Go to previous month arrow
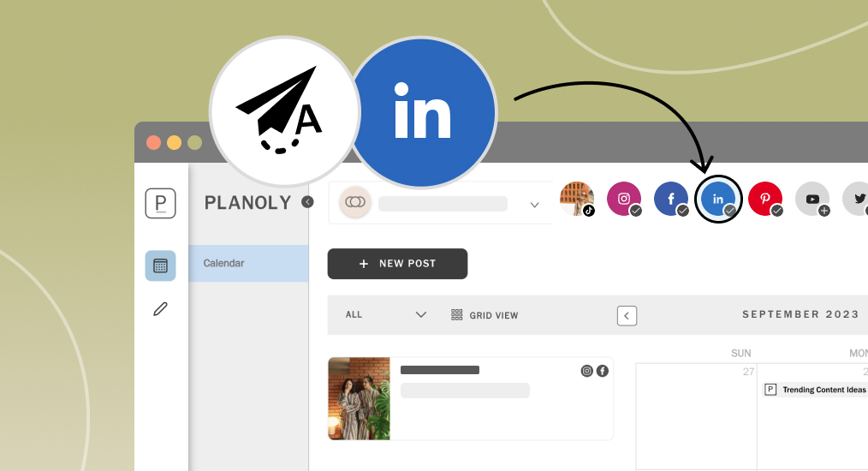Viewport: 868px width, 471px height. (x=627, y=316)
